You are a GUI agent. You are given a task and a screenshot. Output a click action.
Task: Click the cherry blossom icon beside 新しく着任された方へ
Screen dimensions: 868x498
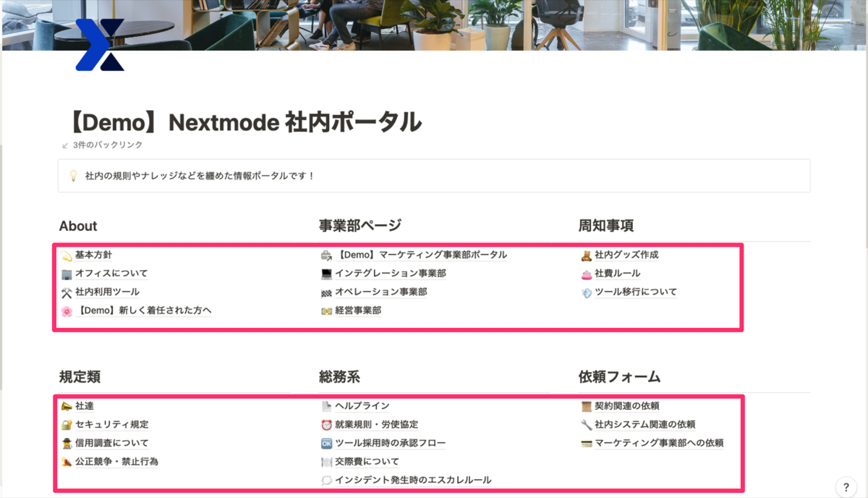pyautogui.click(x=66, y=311)
